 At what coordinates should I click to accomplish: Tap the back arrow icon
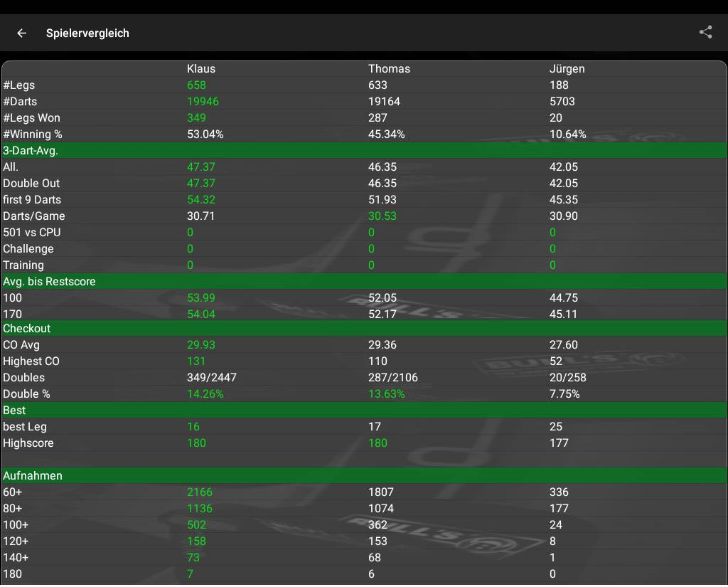point(22,33)
